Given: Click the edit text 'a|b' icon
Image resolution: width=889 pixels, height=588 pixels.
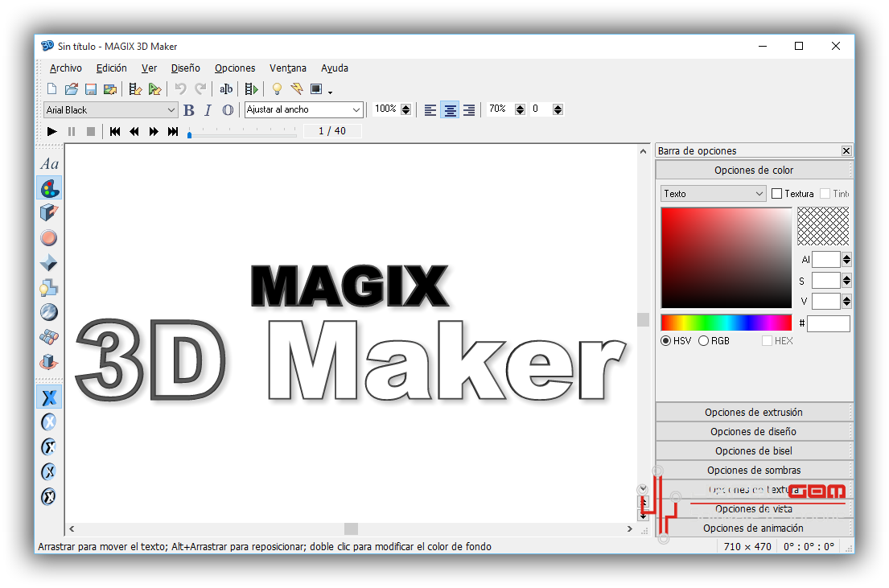Looking at the screenshot, I should pos(225,89).
